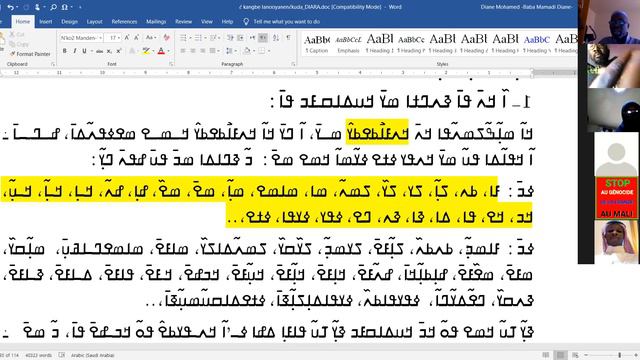Apply numbered list formatting

(198, 38)
